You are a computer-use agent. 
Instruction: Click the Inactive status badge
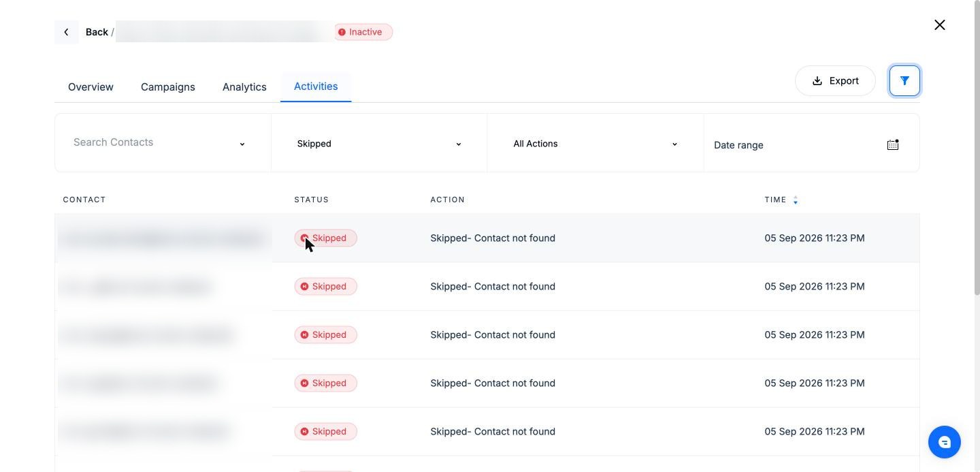[363, 32]
